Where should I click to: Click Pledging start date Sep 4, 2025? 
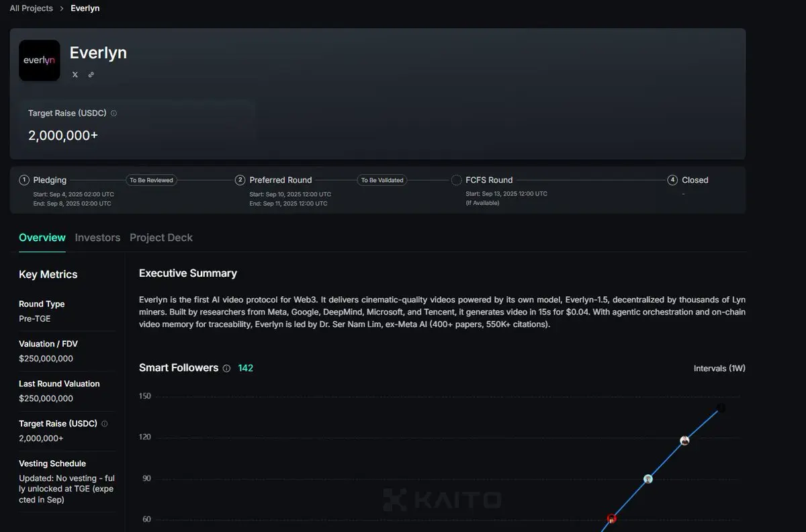pyautogui.click(x=73, y=194)
